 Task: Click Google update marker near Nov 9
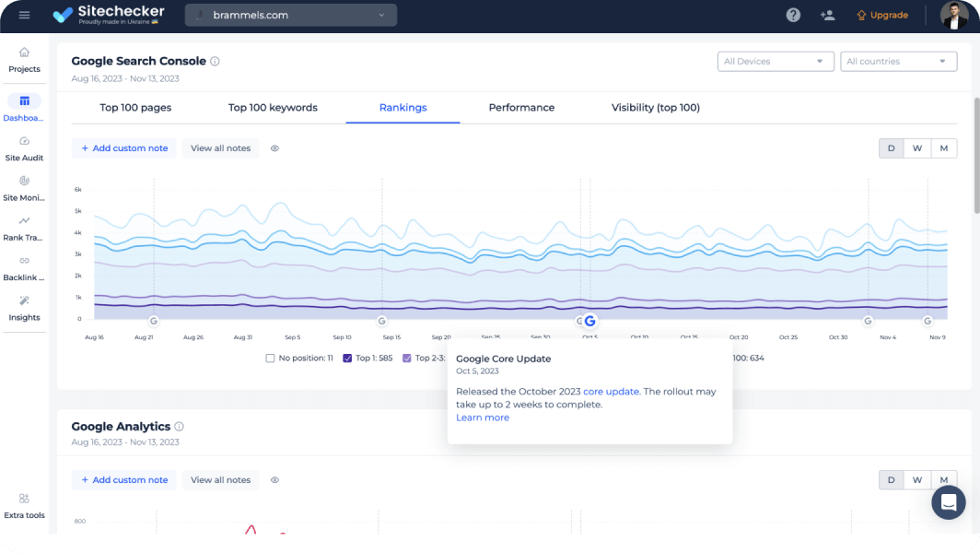[x=927, y=321]
